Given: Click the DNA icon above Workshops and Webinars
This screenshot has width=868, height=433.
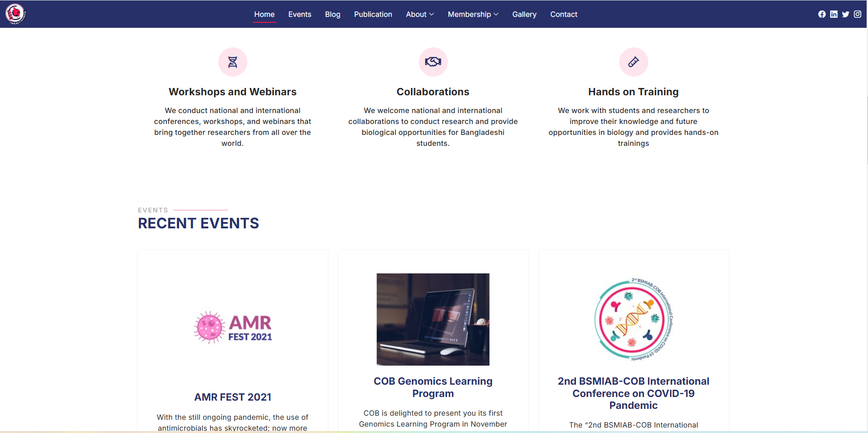Looking at the screenshot, I should [x=232, y=62].
